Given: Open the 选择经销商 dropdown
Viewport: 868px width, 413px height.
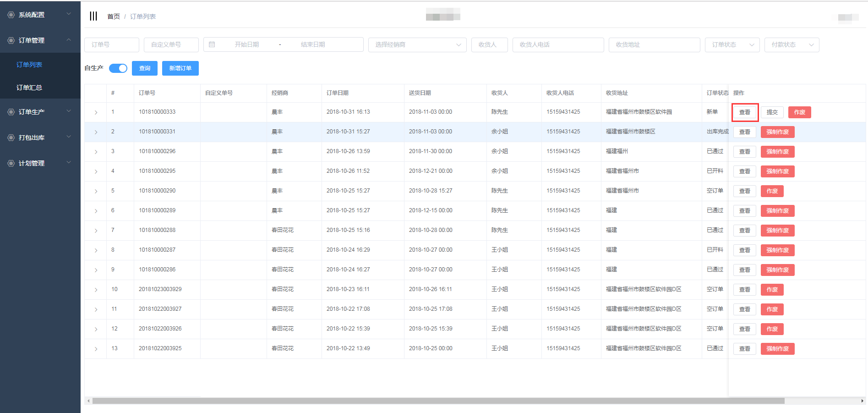Looking at the screenshot, I should click(417, 44).
